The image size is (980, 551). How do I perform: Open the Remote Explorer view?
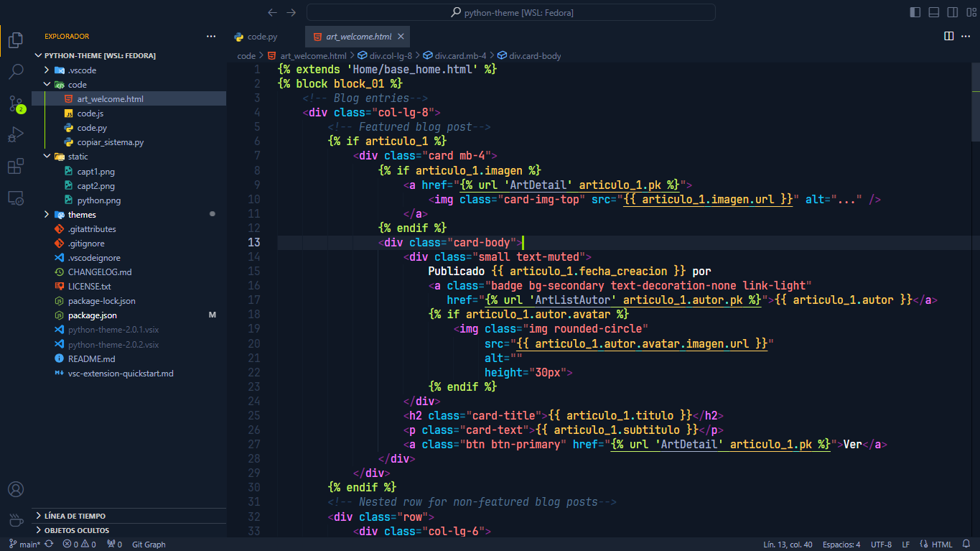point(16,198)
